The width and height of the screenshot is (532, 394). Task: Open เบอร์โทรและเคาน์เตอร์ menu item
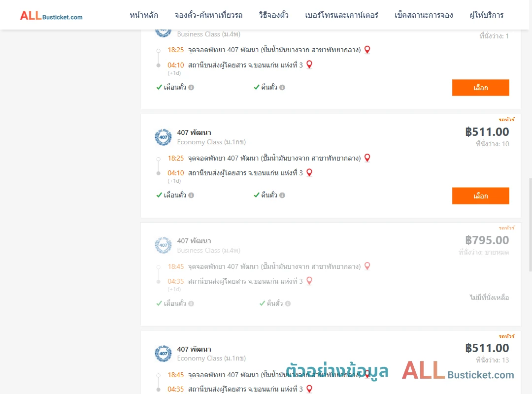click(341, 15)
